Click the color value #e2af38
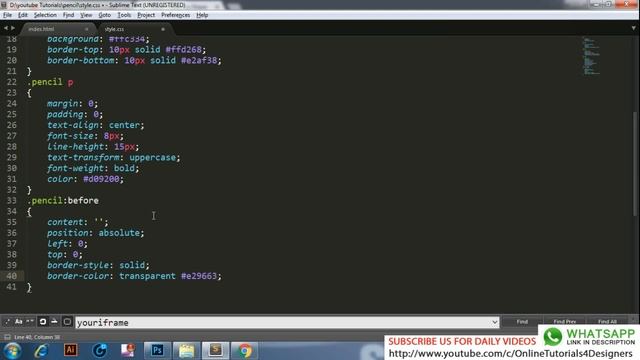 [x=199, y=60]
